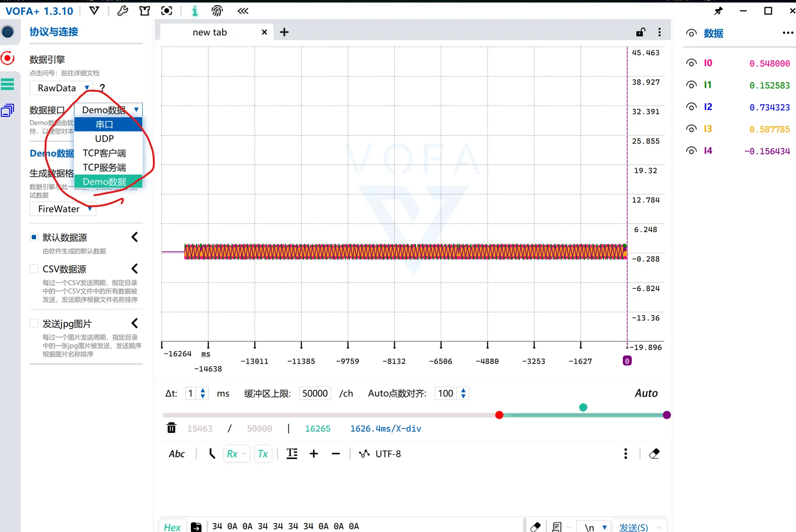Hide channel I0 with its eye icon
The width and height of the screenshot is (796, 532).
point(691,63)
